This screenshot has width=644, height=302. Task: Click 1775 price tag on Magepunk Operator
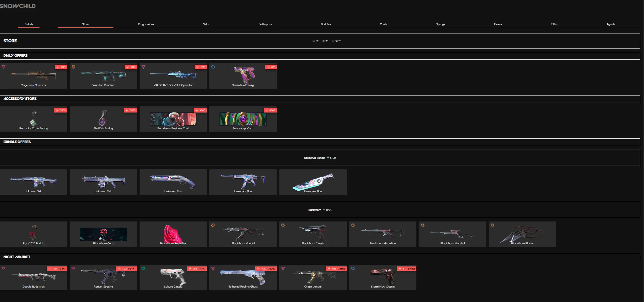pyautogui.click(x=61, y=67)
